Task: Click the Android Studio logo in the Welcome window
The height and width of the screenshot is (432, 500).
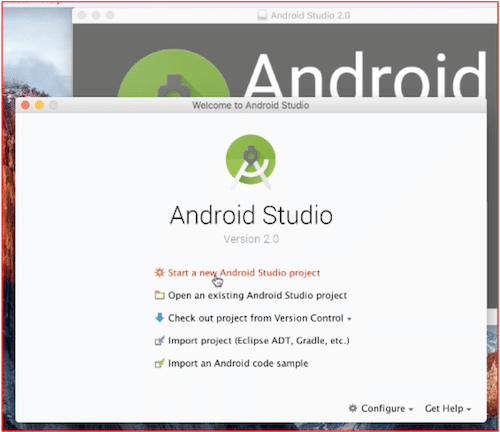Action: tap(251, 162)
